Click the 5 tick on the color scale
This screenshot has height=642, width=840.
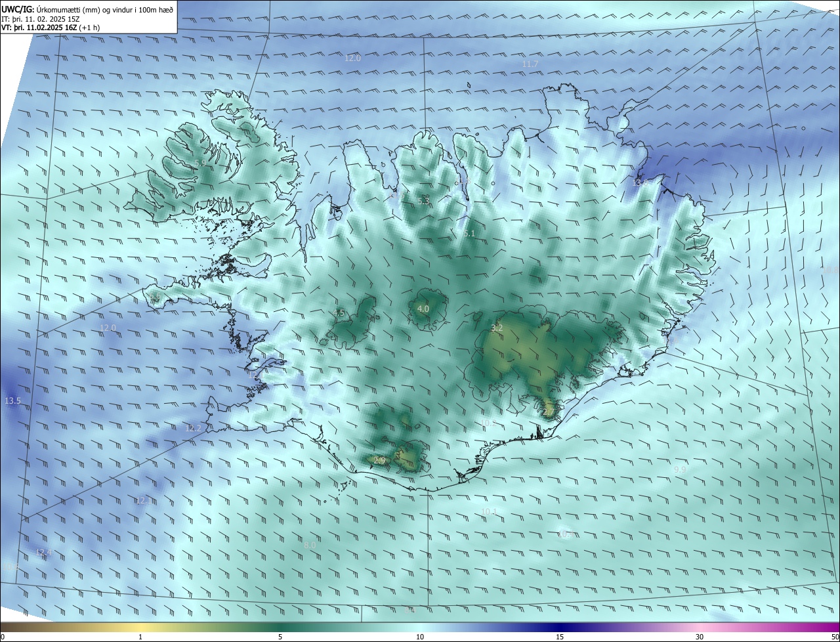click(x=280, y=637)
